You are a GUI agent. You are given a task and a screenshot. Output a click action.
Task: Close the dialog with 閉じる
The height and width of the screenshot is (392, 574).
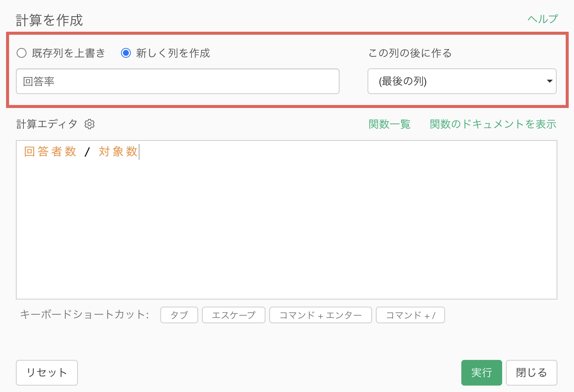532,373
